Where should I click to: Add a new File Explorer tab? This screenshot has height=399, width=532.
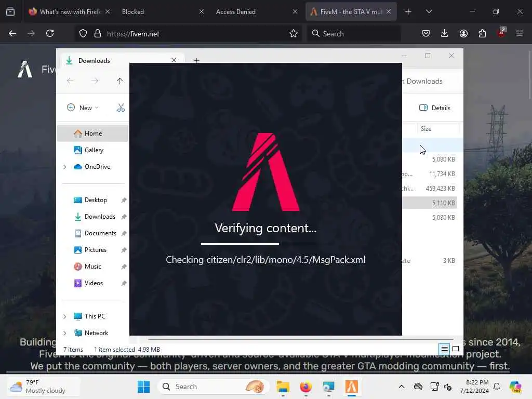click(x=196, y=61)
